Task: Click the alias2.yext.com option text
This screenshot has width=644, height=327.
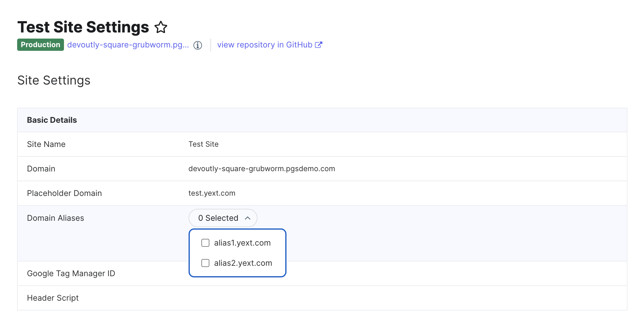Action: [243, 263]
